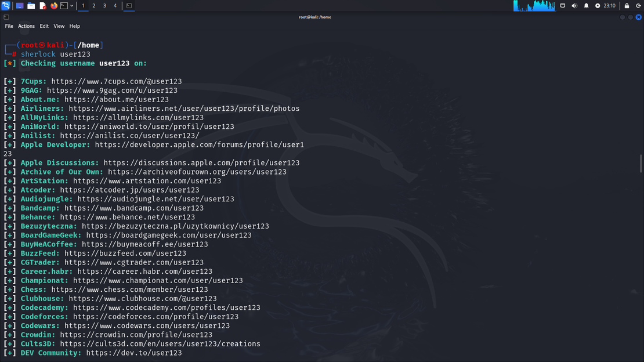This screenshot has width=644, height=362.
Task: Open the file manager from the panel
Action: pyautogui.click(x=31, y=5)
